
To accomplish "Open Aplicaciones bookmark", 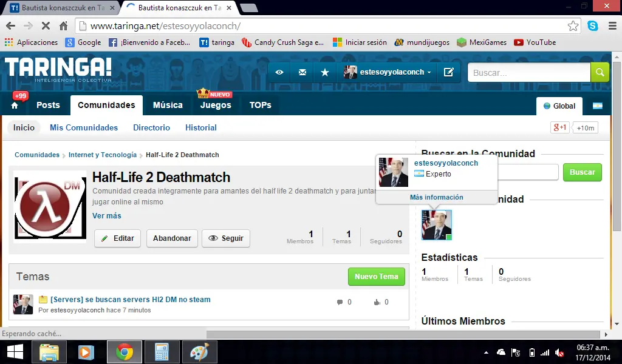I will click(31, 42).
